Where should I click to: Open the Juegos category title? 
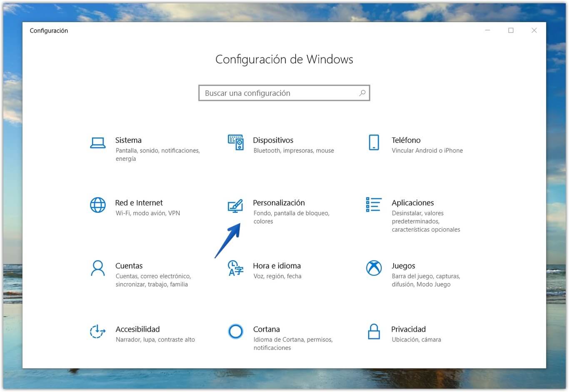(x=403, y=266)
